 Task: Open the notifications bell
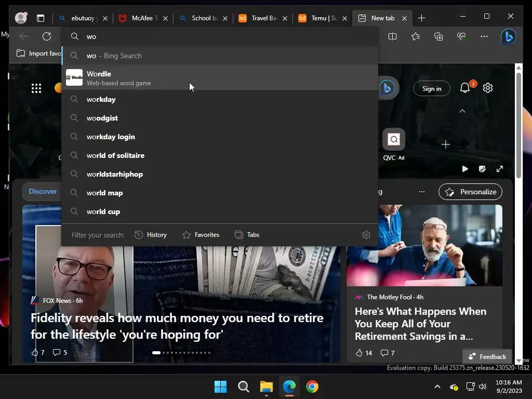point(465,88)
